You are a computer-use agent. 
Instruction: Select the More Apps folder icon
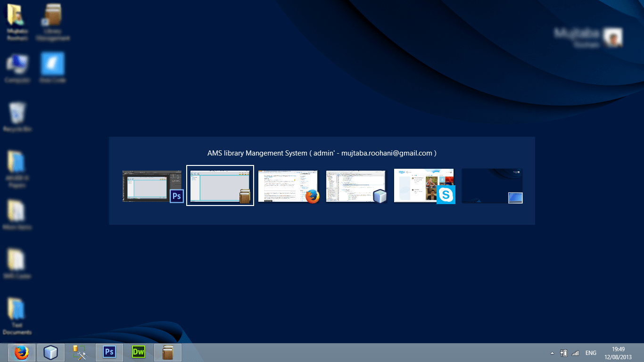pyautogui.click(x=17, y=215)
